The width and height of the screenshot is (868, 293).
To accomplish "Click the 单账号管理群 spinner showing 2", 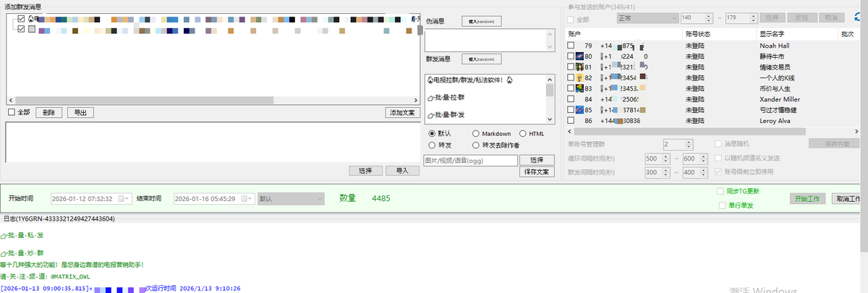I will [x=679, y=144].
